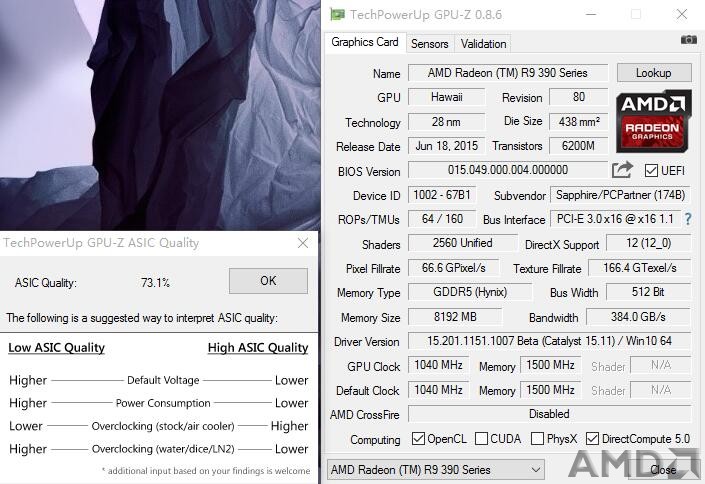Screen dimensions: 705x484
Task: Click the Bus Width 512 Bit field
Action: tap(648, 292)
